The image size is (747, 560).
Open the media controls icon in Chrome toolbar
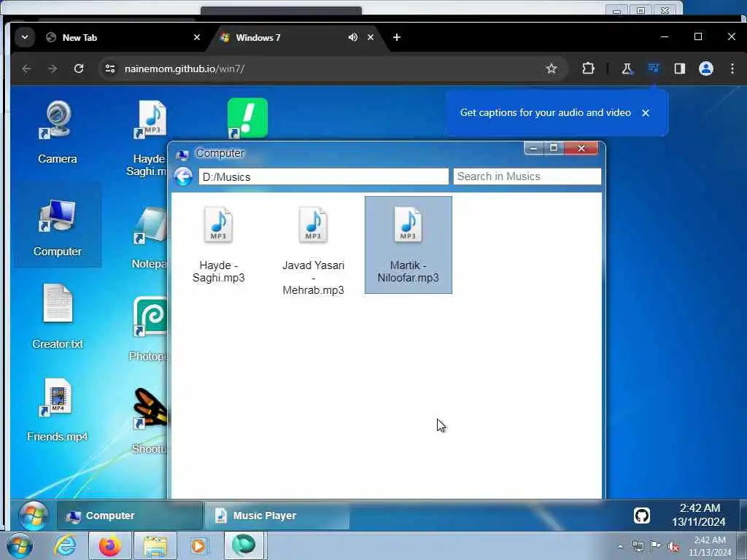point(653,69)
